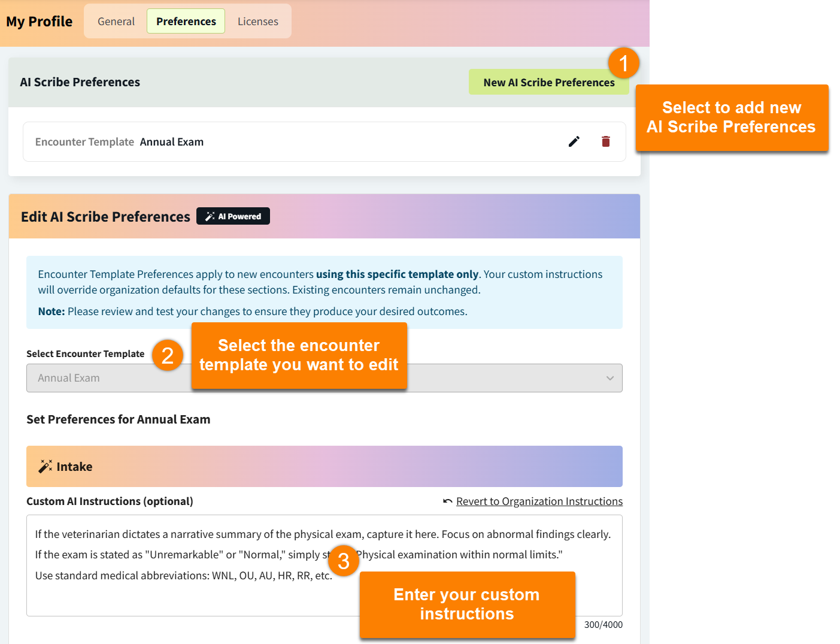This screenshot has width=840, height=644.
Task: Click the magic wand icon beside Intake
Action: [46, 466]
